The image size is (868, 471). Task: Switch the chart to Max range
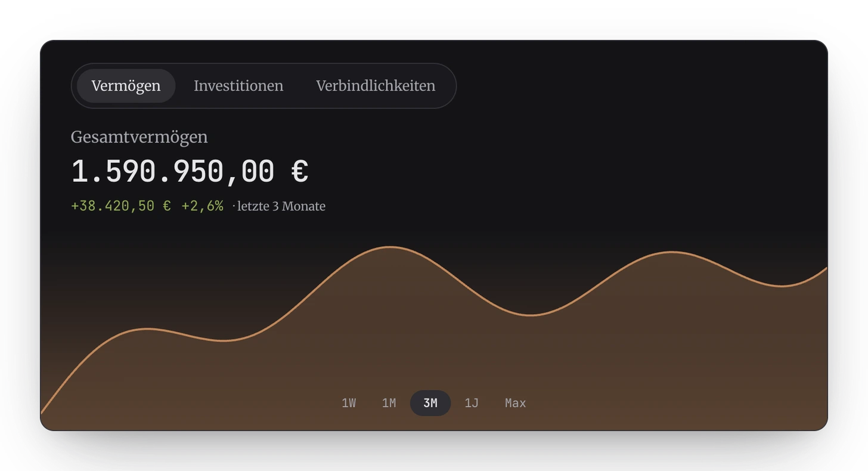516,403
